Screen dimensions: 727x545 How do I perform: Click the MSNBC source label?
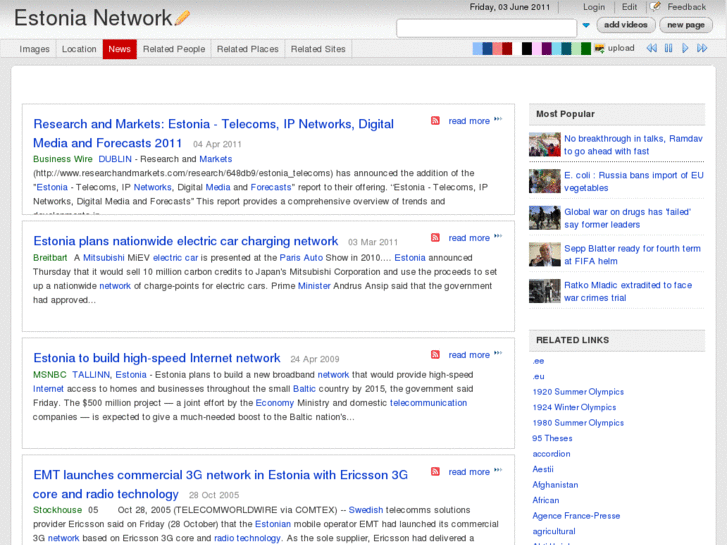pyautogui.click(x=50, y=375)
